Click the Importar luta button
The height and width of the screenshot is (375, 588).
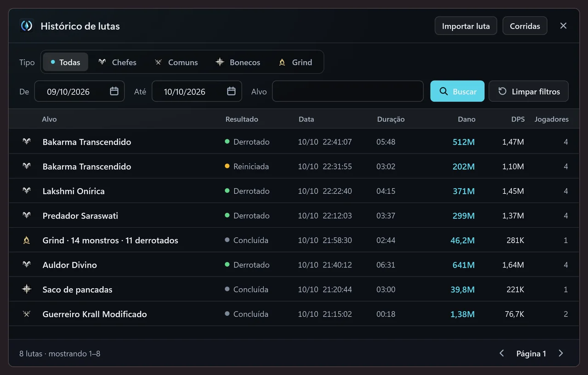(x=466, y=26)
